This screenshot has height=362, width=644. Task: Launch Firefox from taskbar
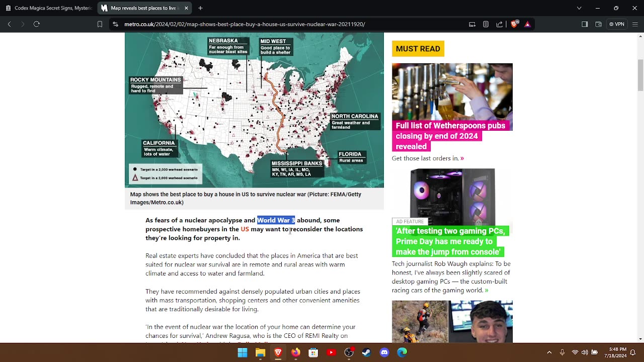tap(295, 352)
